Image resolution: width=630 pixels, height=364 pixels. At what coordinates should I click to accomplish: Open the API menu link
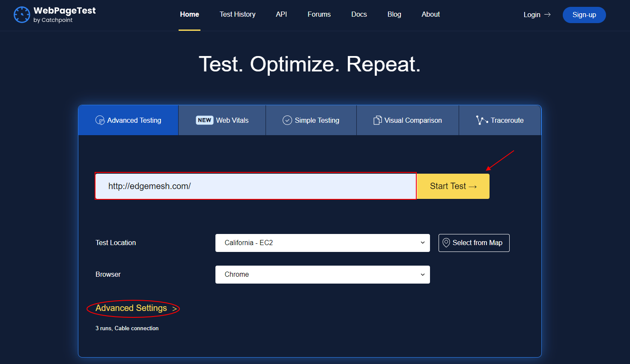click(281, 14)
